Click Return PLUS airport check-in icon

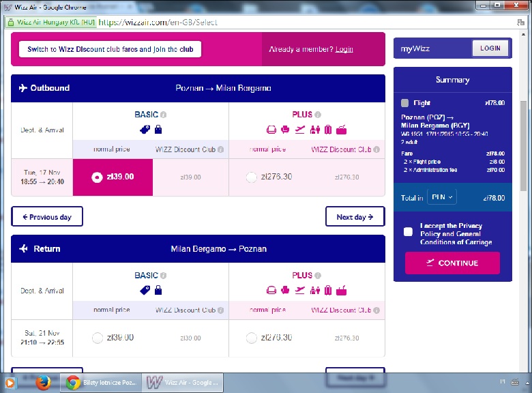tap(341, 291)
